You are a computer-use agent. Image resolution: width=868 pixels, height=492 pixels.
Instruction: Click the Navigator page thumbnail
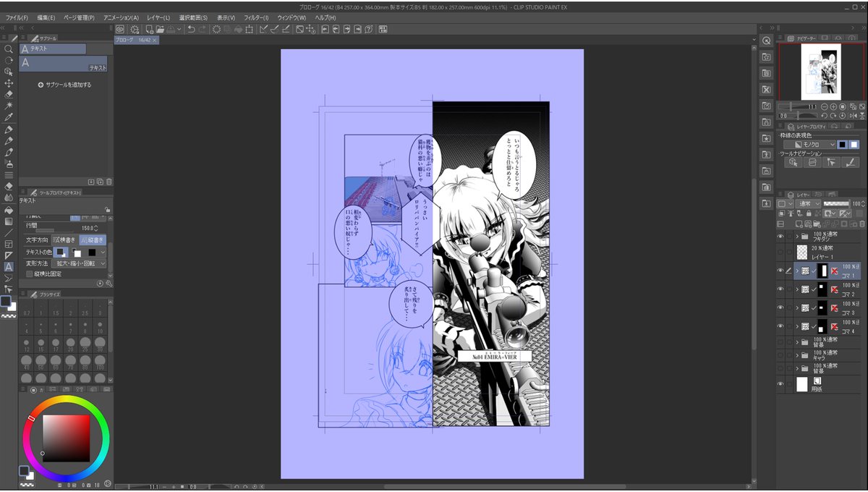coord(821,72)
